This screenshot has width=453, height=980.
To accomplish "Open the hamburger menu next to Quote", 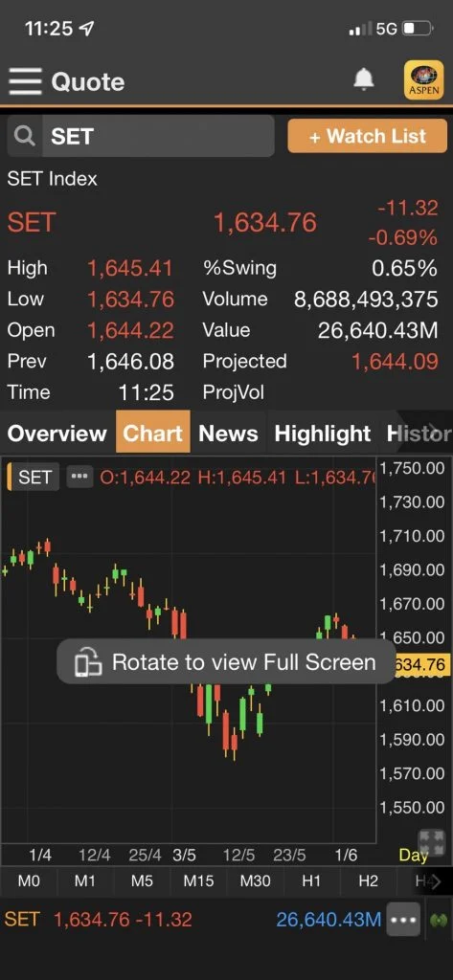I will pos(25,82).
